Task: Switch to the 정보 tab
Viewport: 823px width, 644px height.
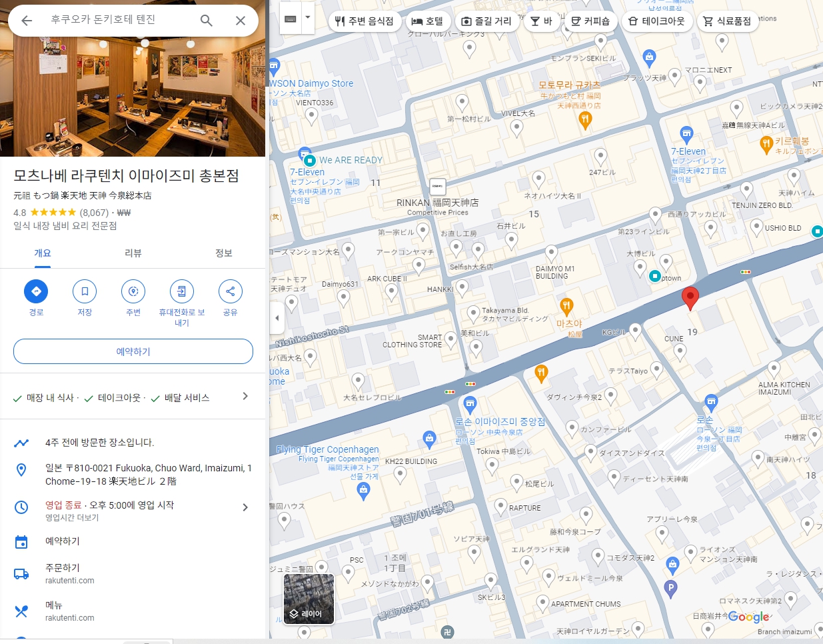Action: [x=224, y=253]
